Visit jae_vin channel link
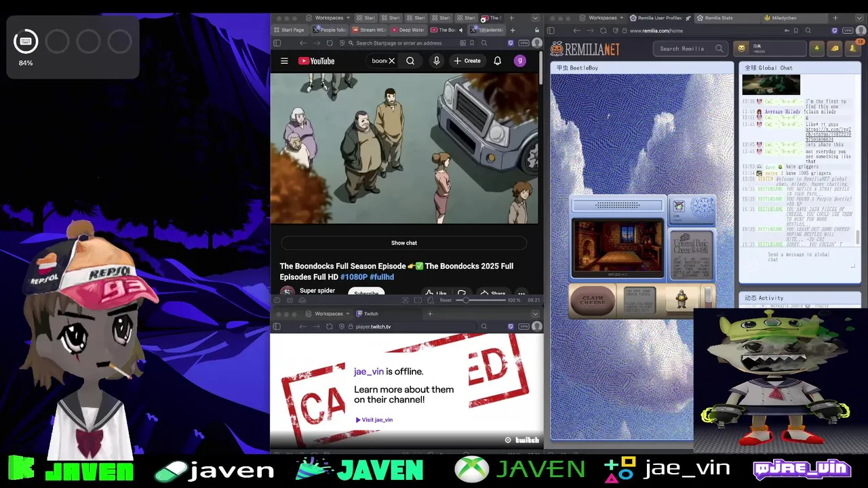Viewport: 868px width, 488px height. pos(374,420)
